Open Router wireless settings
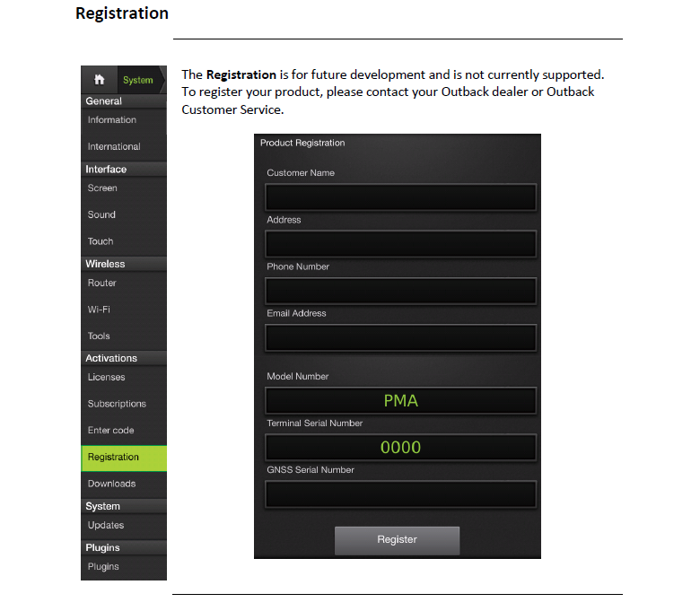 124,284
